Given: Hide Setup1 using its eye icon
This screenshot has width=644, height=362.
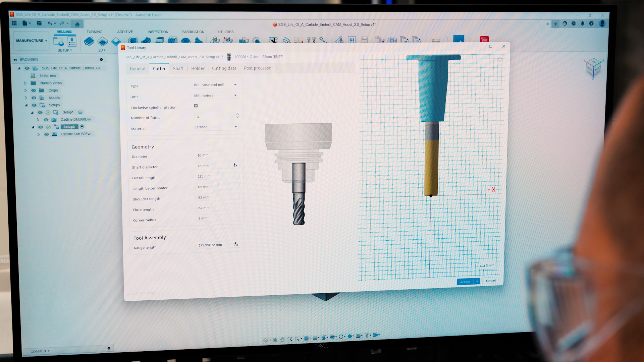Looking at the screenshot, I should (x=40, y=112).
